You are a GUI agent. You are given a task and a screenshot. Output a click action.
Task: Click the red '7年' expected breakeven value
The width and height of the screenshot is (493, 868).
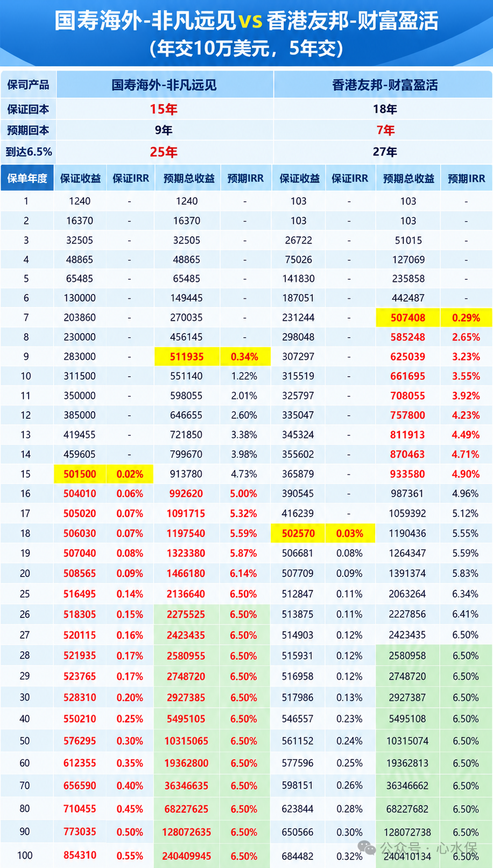385,130
